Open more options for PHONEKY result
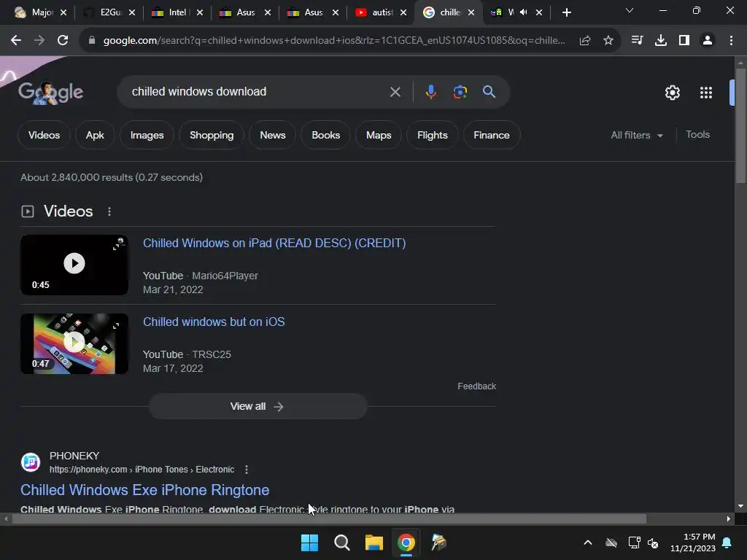The image size is (747, 560). click(x=247, y=470)
